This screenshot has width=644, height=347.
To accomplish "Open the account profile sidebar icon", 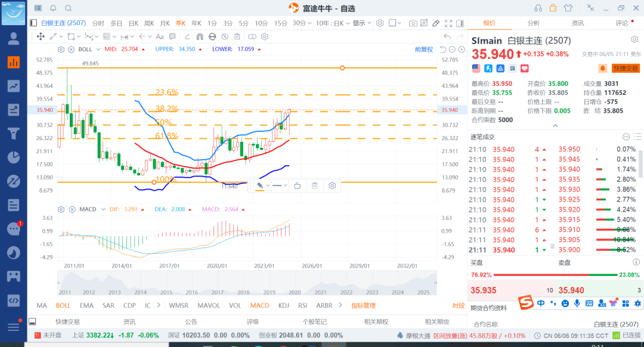I will pyautogui.click(x=14, y=39).
